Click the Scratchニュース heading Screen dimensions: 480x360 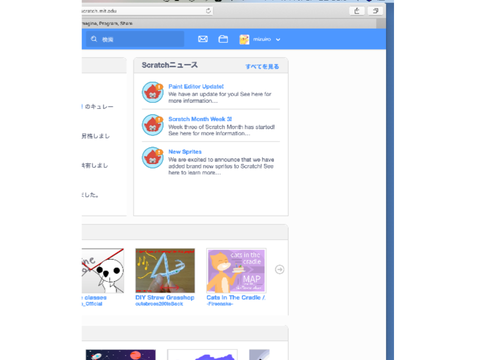(170, 65)
